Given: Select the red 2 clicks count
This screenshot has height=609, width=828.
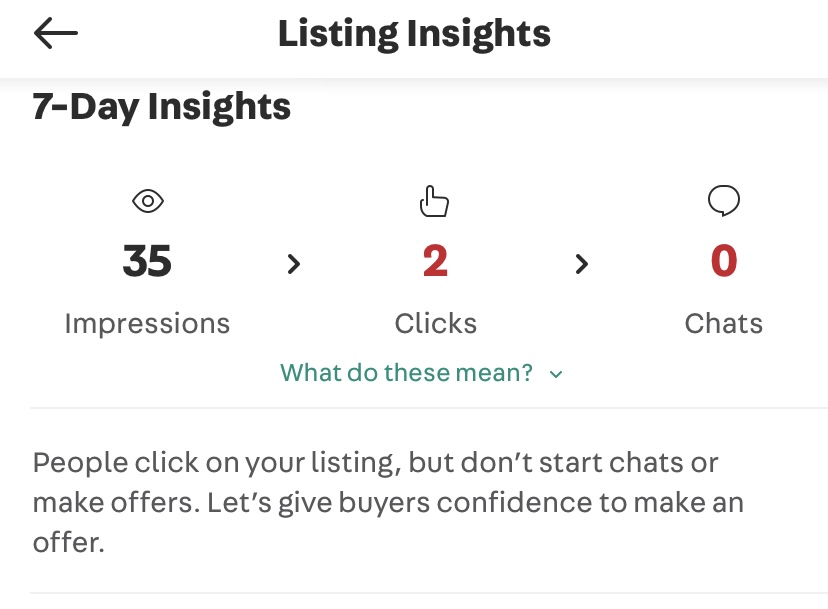Looking at the screenshot, I should tap(435, 261).
